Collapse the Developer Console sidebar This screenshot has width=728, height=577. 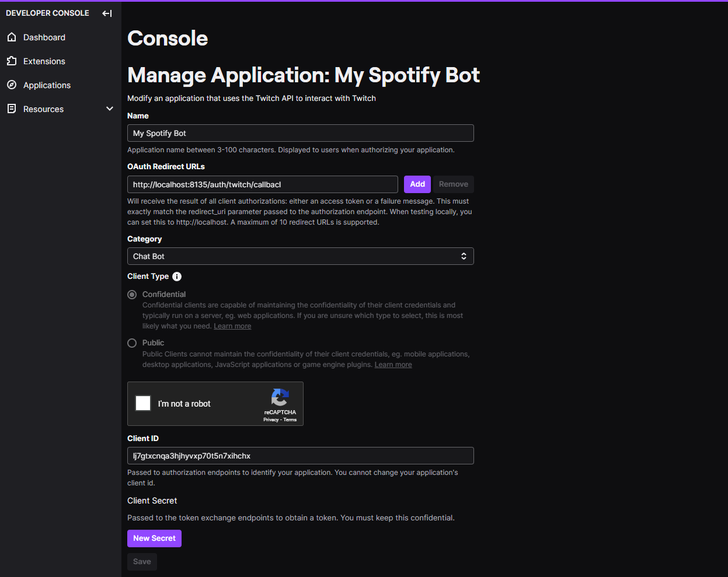[x=107, y=13]
